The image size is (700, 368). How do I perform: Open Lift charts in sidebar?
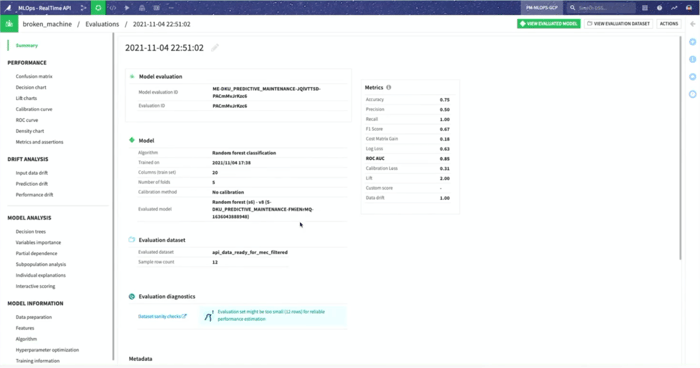tap(26, 98)
